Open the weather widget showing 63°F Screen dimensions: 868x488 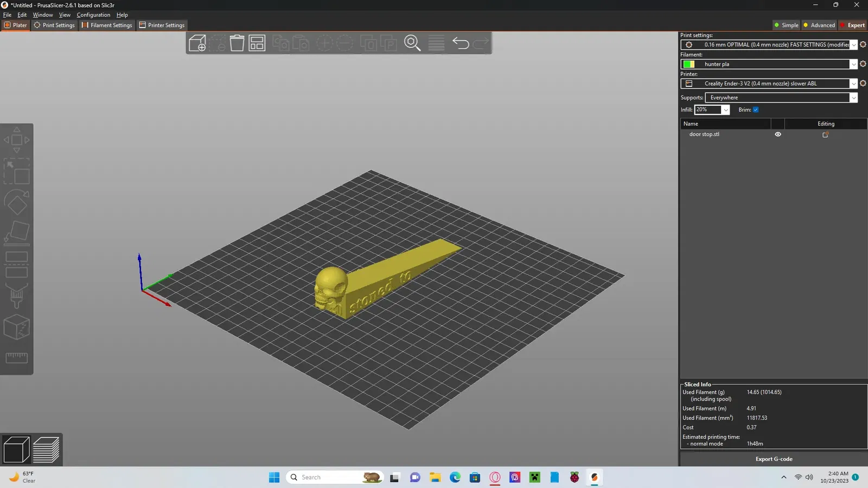click(x=22, y=477)
